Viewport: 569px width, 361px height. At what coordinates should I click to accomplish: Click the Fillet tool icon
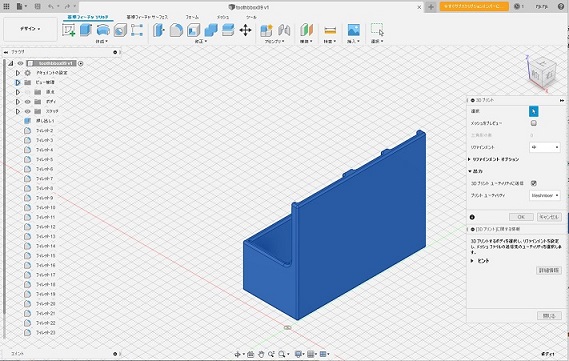pos(176,30)
